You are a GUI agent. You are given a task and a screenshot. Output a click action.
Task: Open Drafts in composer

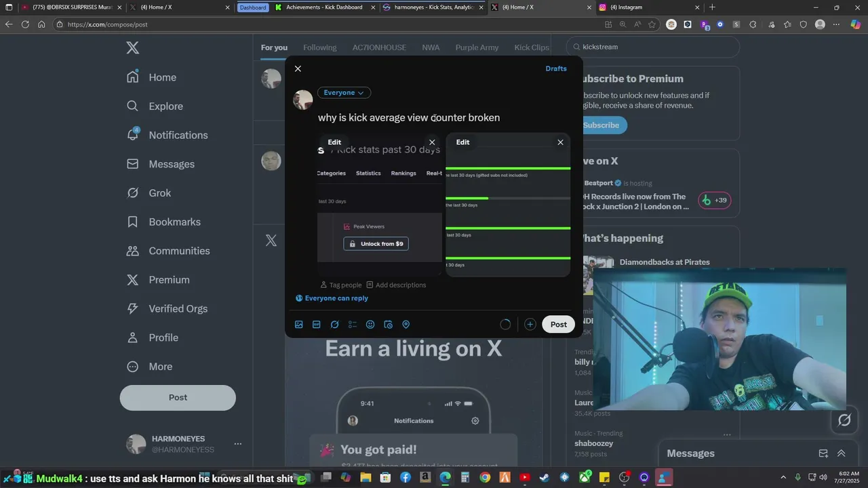(x=556, y=68)
